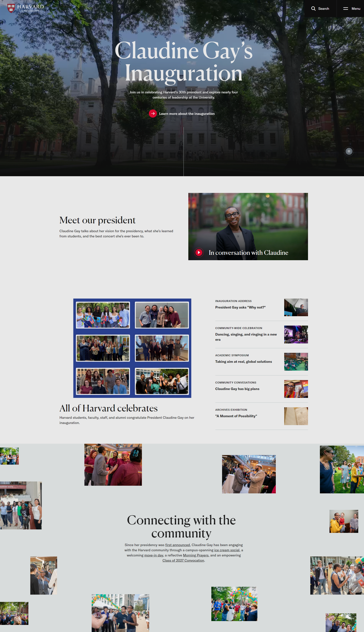Screen dimensions: 364x632
Task: Click the 'Community-Wide Celebration' category label
Action: [x=239, y=328]
